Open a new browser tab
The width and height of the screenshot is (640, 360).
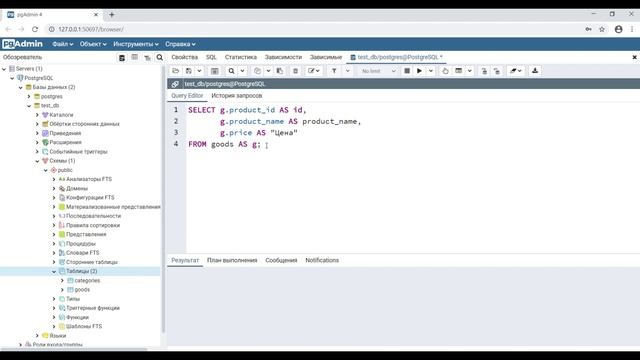[x=111, y=15]
